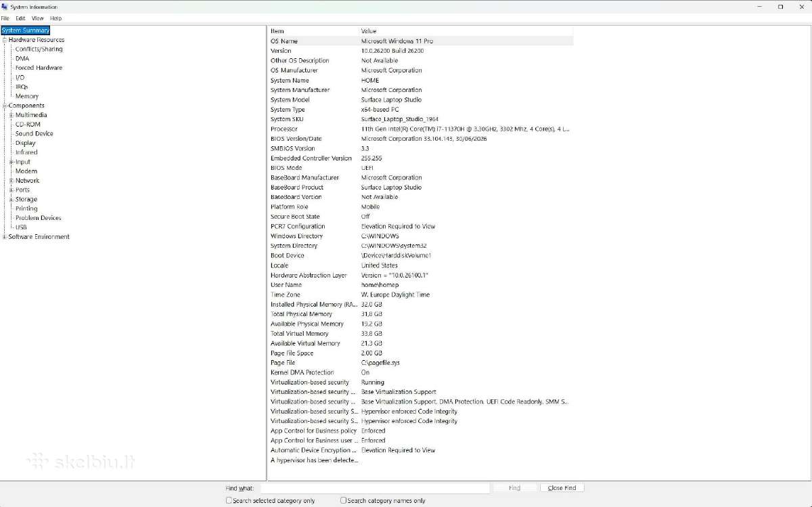The image size is (812, 507).
Task: Select Printing in the tree
Action: [x=26, y=208]
